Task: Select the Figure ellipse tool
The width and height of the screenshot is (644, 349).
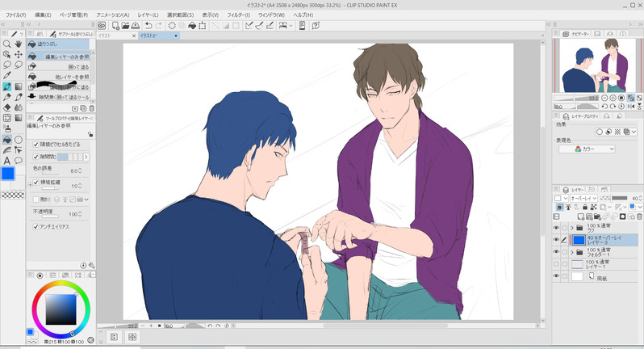Action: tap(19, 140)
